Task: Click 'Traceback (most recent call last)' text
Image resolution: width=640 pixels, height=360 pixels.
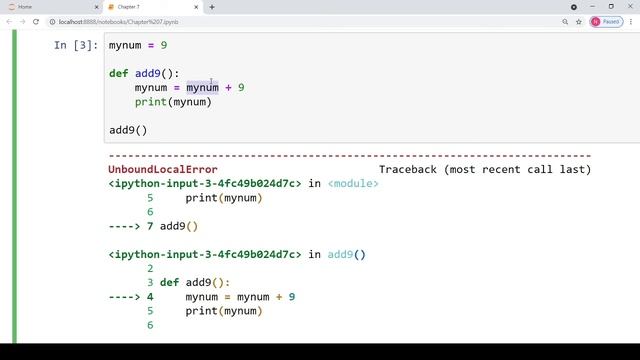Action: pos(485,169)
